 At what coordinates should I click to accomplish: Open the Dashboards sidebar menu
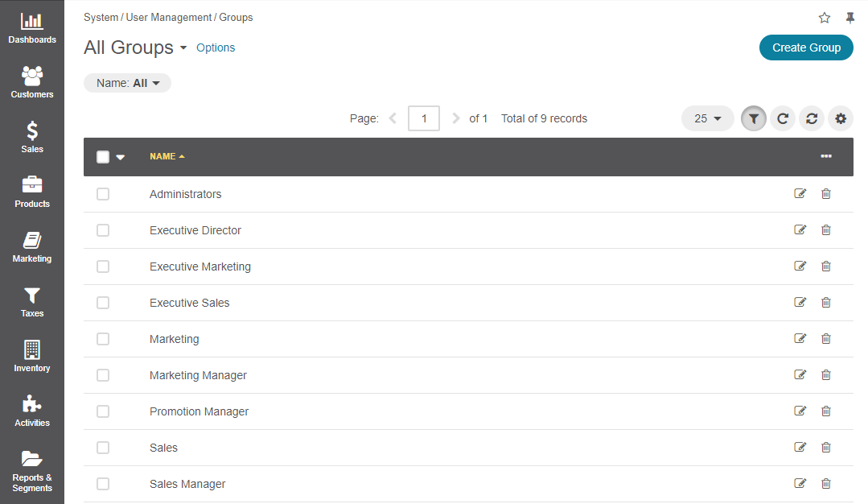tap(32, 28)
